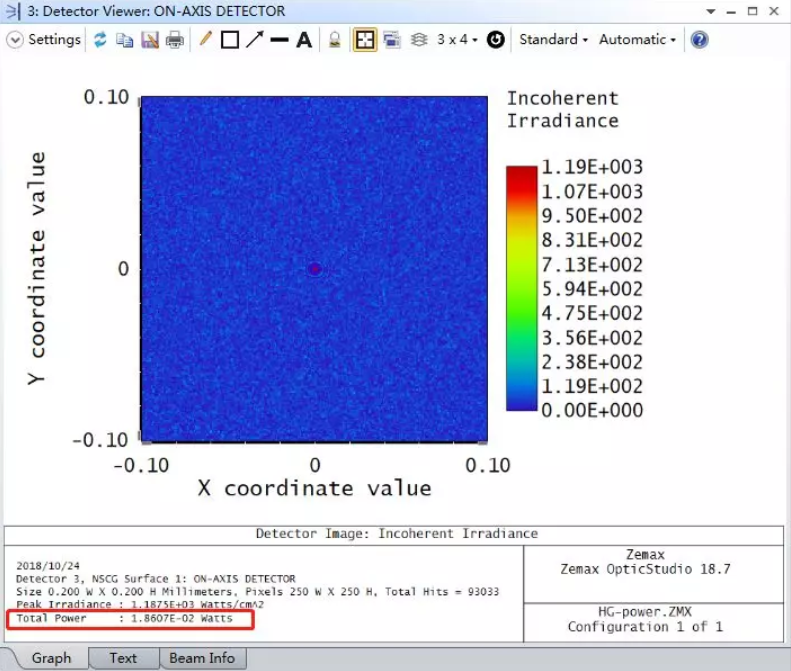Click the copy window icon
Screen dimensions: 791x671
[x=125, y=40]
